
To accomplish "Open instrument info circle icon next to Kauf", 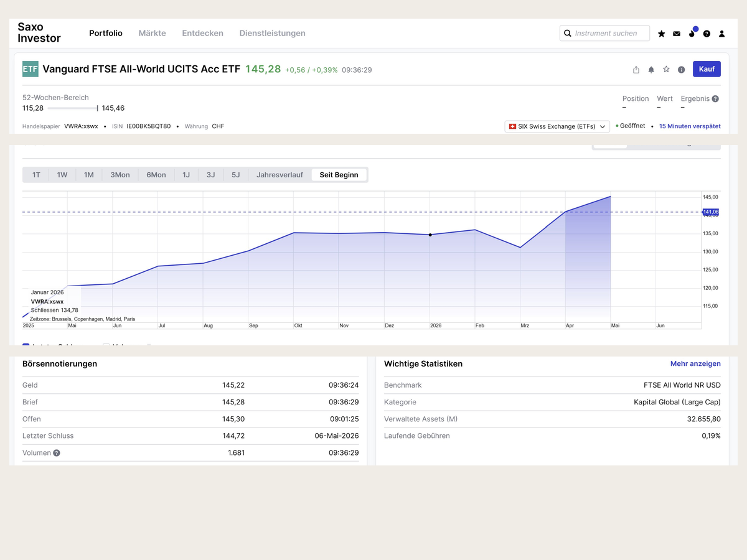I will (681, 70).
